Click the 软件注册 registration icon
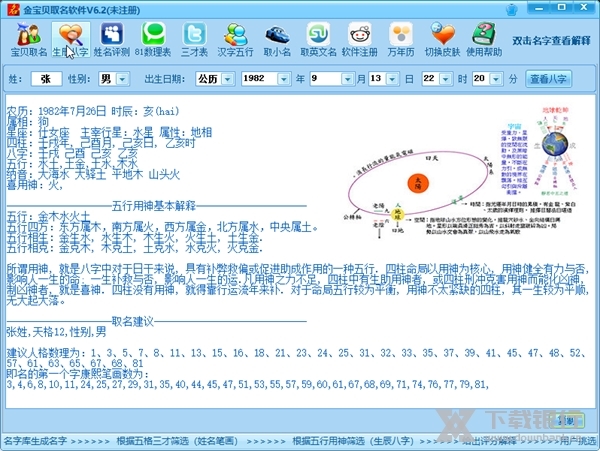Screen dimensions: 600x451 [x=359, y=38]
